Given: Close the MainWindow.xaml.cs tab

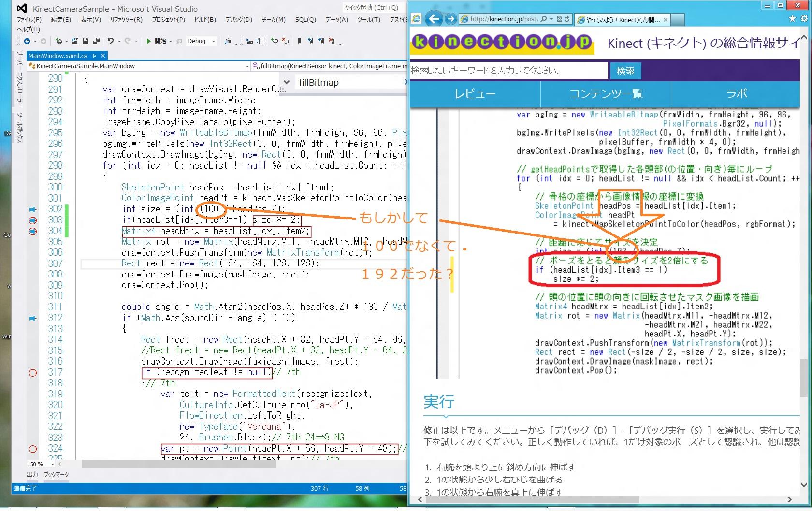Looking at the screenshot, I should pos(103,56).
